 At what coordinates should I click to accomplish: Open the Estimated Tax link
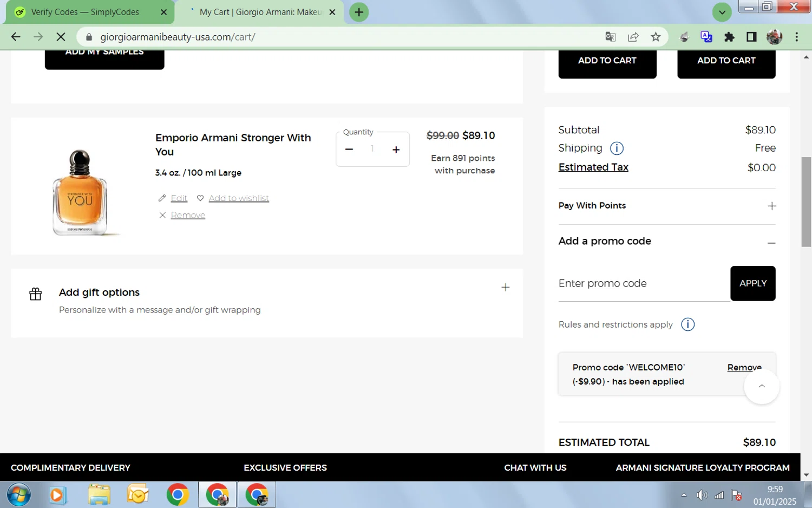pyautogui.click(x=593, y=167)
